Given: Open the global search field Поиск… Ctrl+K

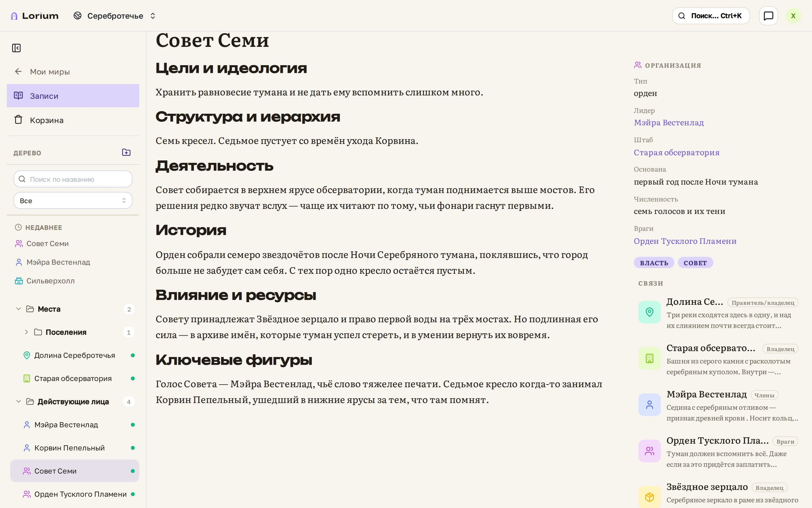Looking at the screenshot, I should pos(711,16).
